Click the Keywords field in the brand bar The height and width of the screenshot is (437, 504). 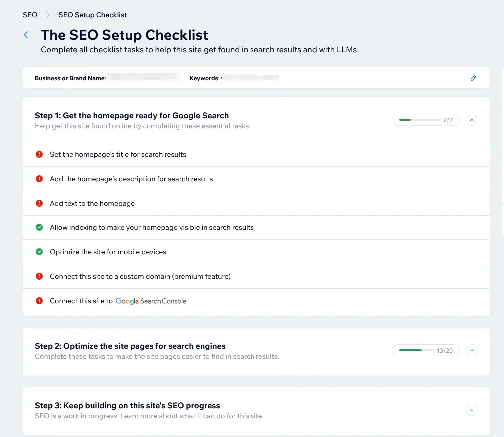pos(235,78)
